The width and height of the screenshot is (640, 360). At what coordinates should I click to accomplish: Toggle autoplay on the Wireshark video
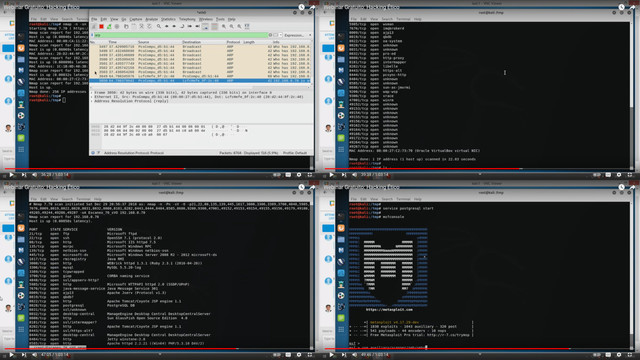click(277, 175)
